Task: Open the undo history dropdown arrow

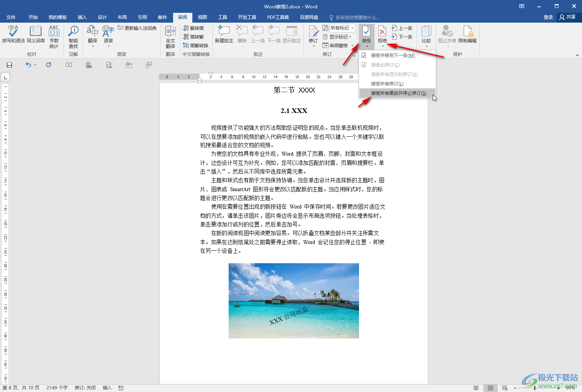Action: [35, 65]
